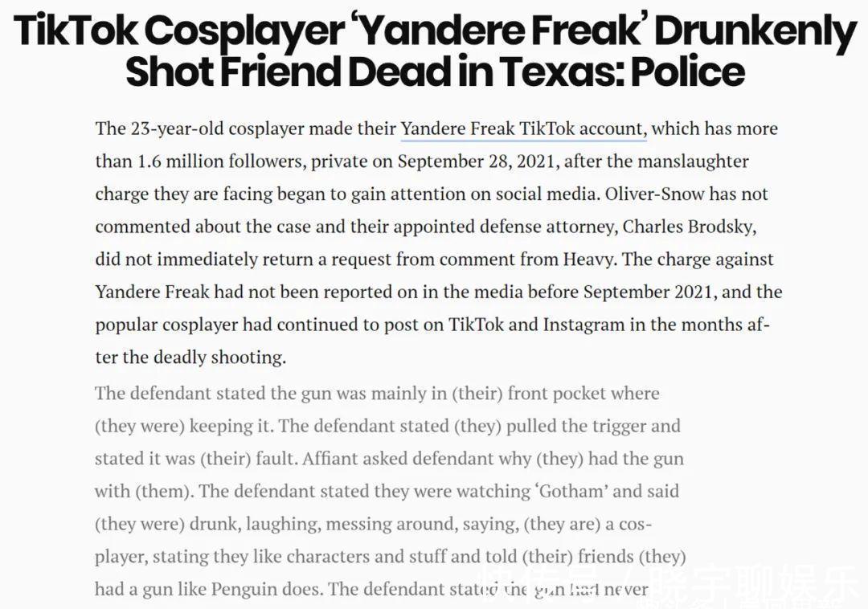The height and width of the screenshot is (609, 868).
Task: Click the article headline about TikTok Cosplayer
Action: tap(434, 51)
